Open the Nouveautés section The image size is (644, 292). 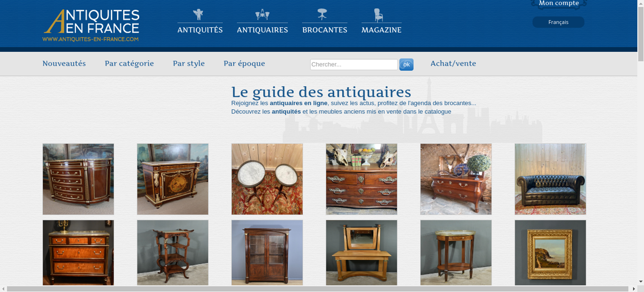point(64,63)
